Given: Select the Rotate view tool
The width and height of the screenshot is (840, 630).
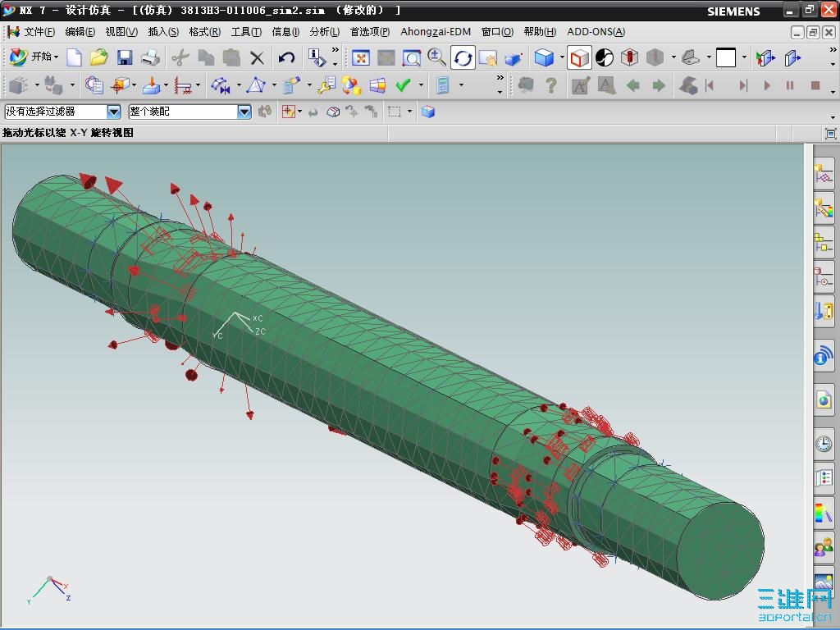Looking at the screenshot, I should (463, 57).
